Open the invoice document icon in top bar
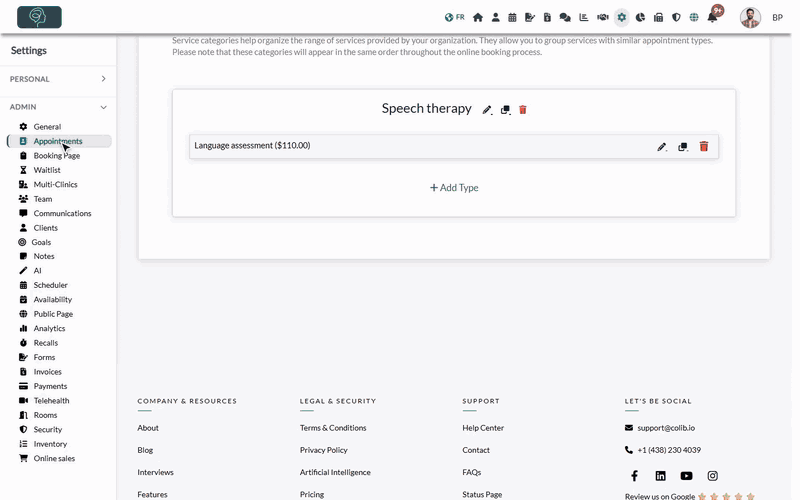 547,17
